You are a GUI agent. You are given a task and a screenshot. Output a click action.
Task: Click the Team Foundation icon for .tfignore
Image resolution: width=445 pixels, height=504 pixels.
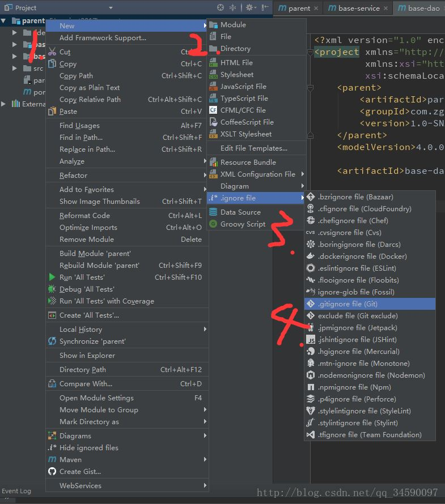click(x=311, y=434)
